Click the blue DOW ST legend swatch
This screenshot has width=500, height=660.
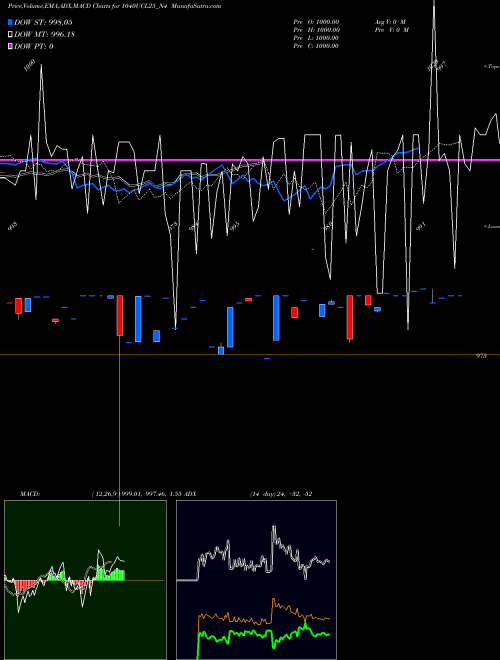(x=10, y=22)
